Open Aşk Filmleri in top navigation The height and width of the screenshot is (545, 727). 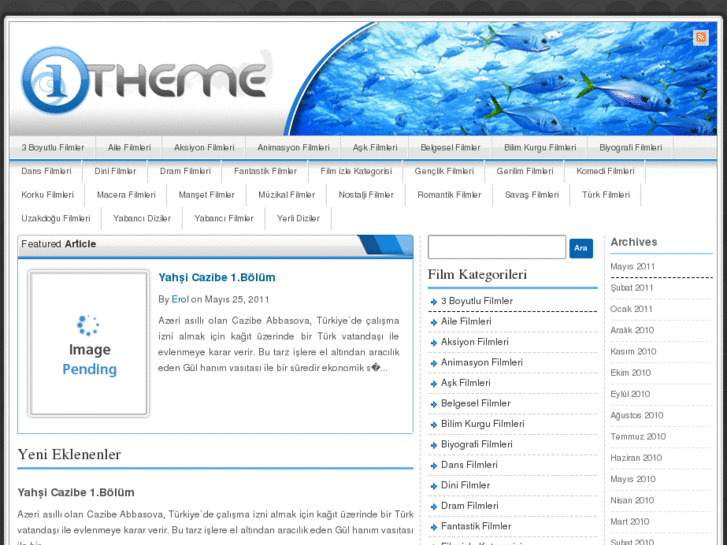[x=375, y=147]
